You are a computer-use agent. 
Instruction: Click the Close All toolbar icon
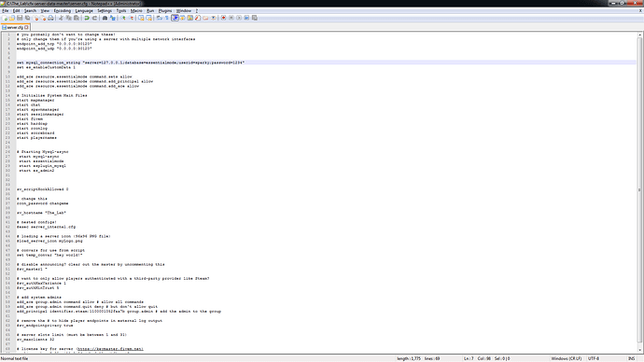click(43, 18)
